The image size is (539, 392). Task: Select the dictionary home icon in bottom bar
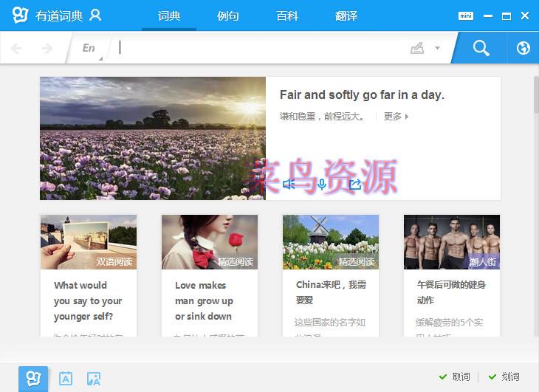tap(33, 379)
